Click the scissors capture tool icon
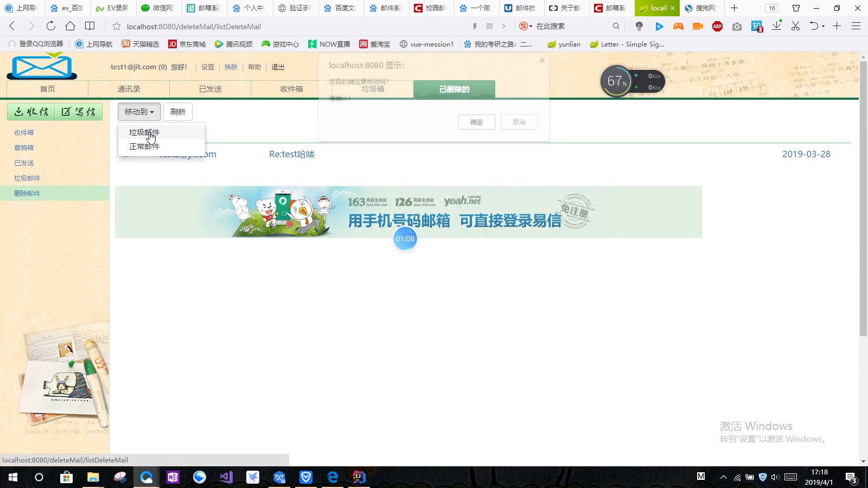 click(795, 26)
